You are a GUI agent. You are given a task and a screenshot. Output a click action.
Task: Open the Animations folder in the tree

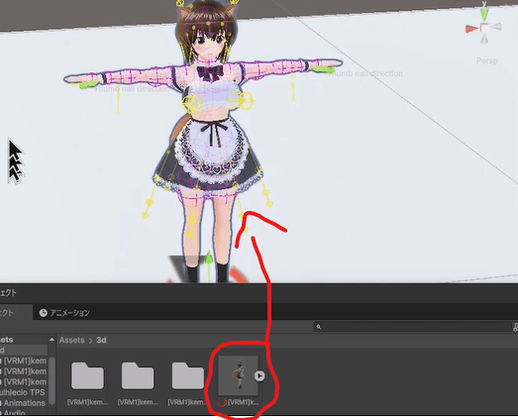click(x=23, y=403)
